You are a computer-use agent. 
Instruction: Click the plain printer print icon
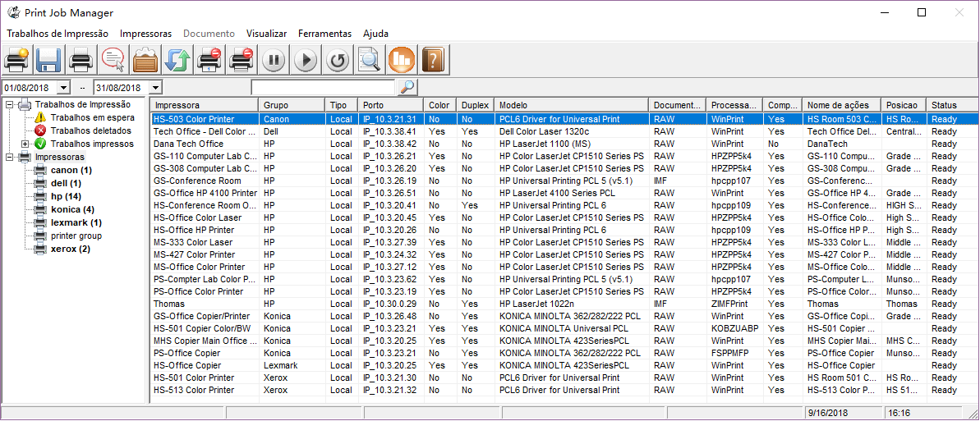click(x=81, y=60)
